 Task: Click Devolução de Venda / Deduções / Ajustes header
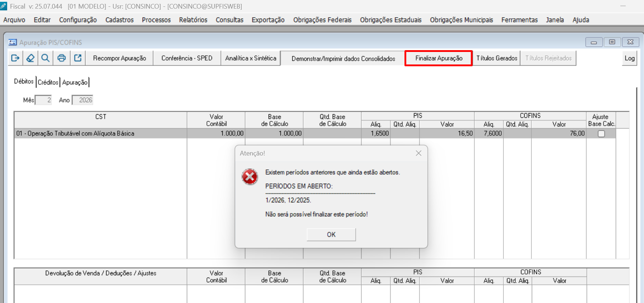coord(101,276)
